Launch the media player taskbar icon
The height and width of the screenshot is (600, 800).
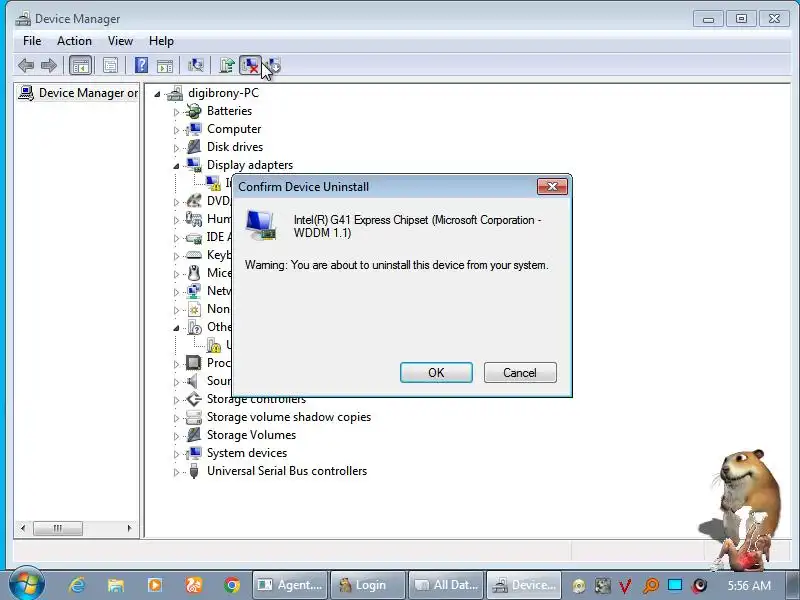coord(155,585)
